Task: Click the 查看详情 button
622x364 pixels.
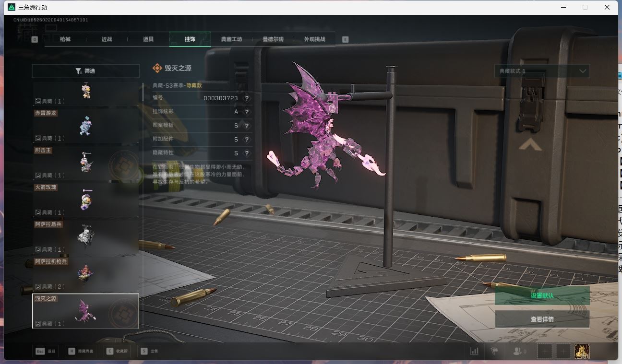Action: (x=542, y=319)
